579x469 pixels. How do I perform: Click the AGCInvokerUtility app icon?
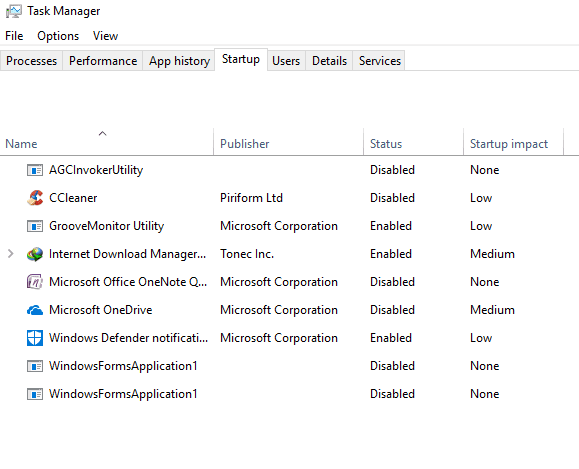pyautogui.click(x=35, y=170)
